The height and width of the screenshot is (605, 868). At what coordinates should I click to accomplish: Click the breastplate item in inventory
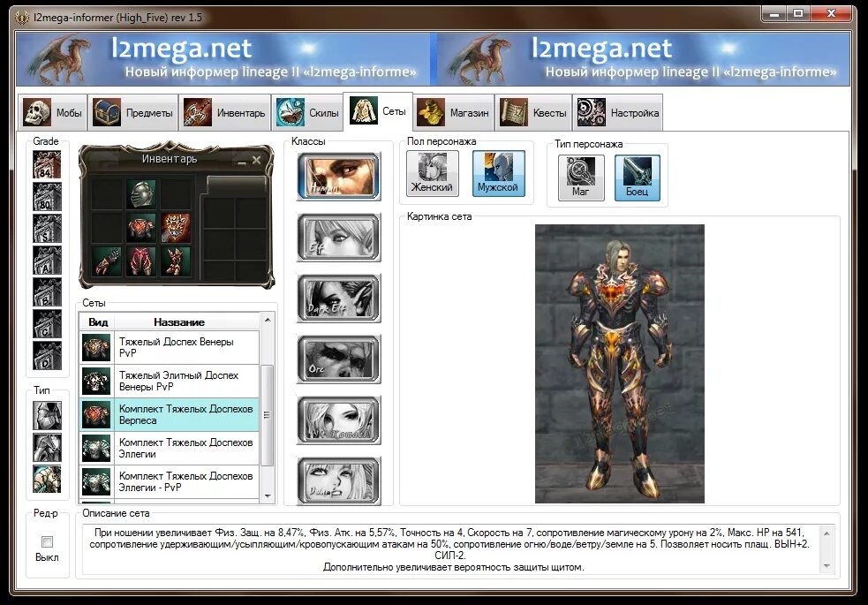[141, 228]
